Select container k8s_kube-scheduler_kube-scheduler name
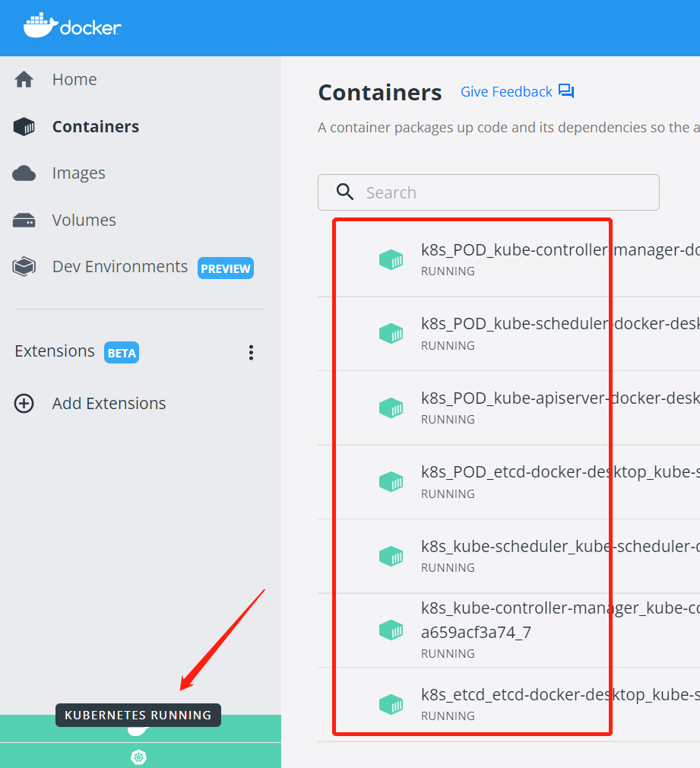Image resolution: width=700 pixels, height=768 pixels. click(560, 546)
